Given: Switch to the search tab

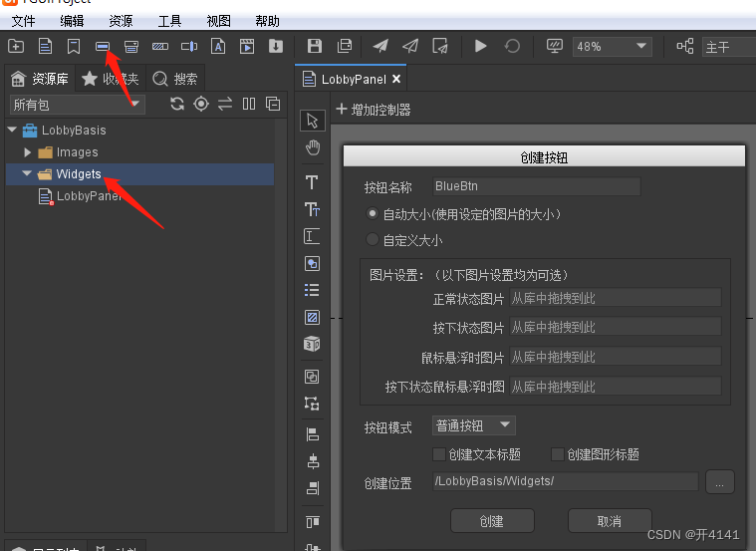Looking at the screenshot, I should point(175,78).
